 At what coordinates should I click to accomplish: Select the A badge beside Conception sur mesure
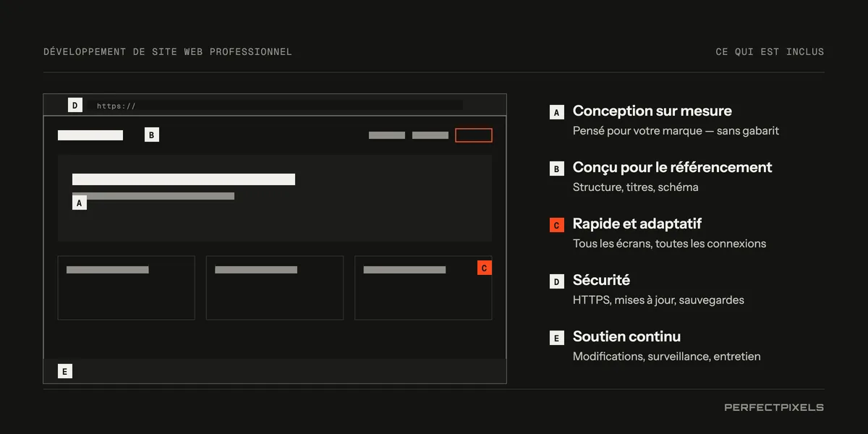click(x=556, y=112)
